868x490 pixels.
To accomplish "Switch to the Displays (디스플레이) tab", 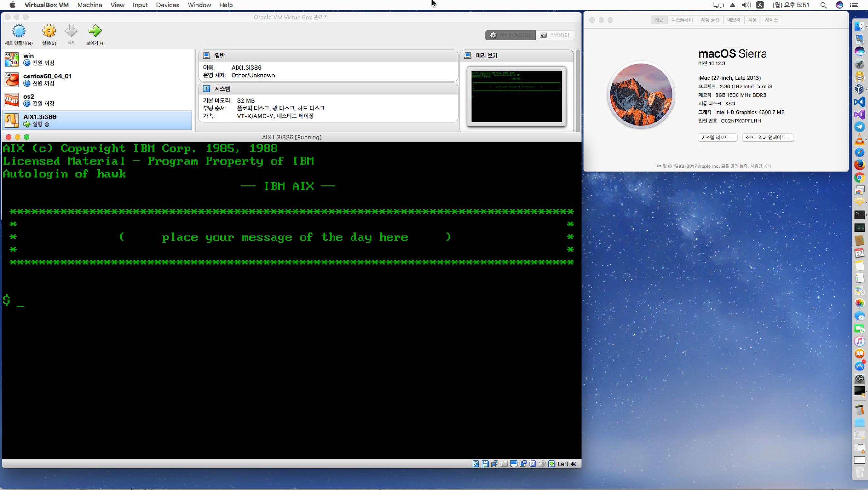I will tap(682, 20).
